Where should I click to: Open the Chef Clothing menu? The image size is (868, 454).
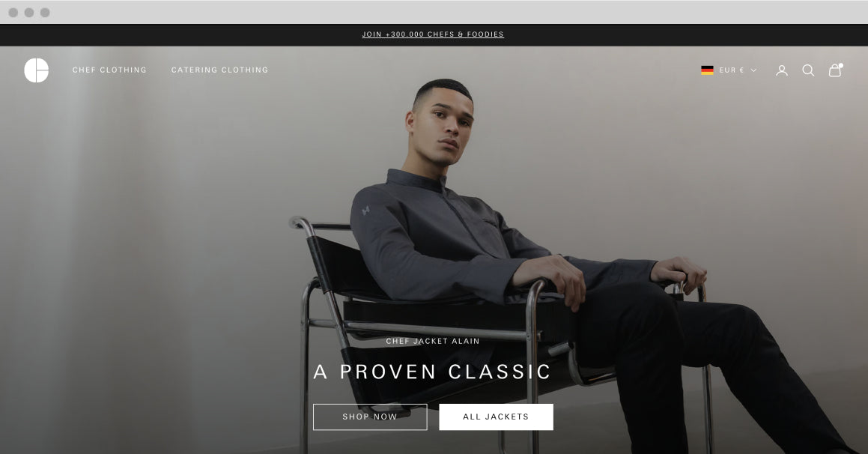tap(109, 70)
